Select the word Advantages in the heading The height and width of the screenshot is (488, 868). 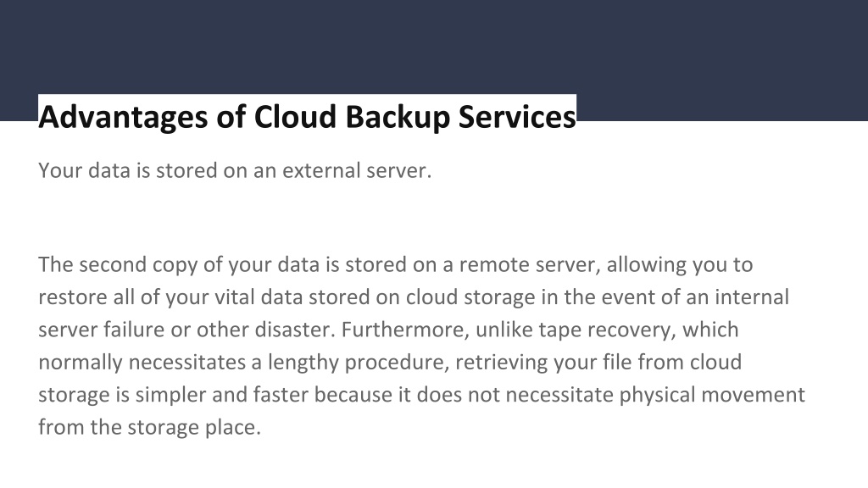click(122, 118)
